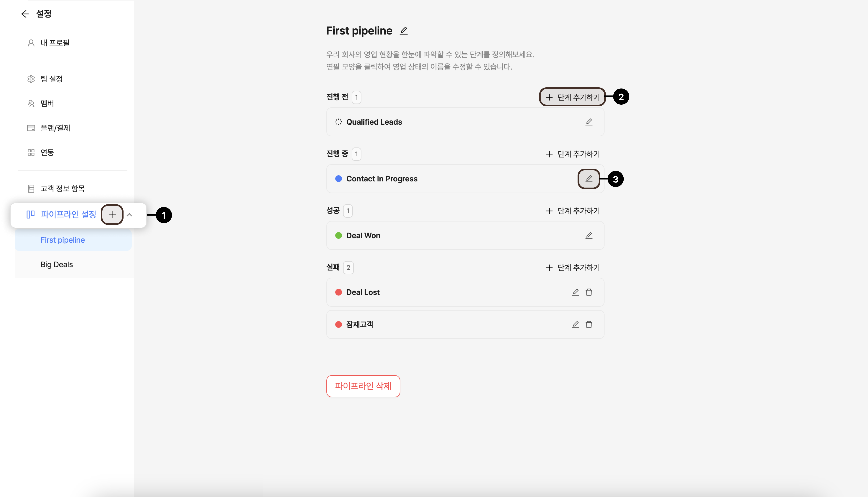This screenshot has width=868, height=497.
Task: Go to 멤버 settings page
Action: coord(47,104)
